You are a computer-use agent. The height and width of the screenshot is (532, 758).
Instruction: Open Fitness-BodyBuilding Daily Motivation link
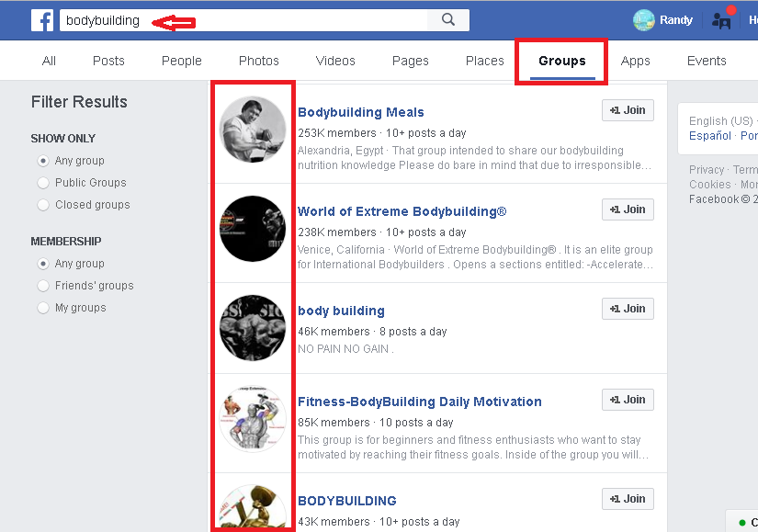point(420,402)
